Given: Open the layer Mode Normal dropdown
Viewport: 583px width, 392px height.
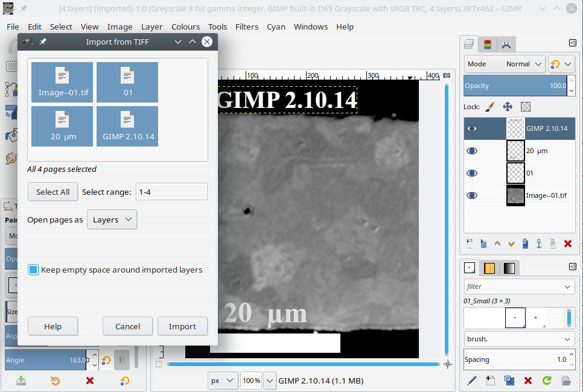Looking at the screenshot, I should coord(505,64).
